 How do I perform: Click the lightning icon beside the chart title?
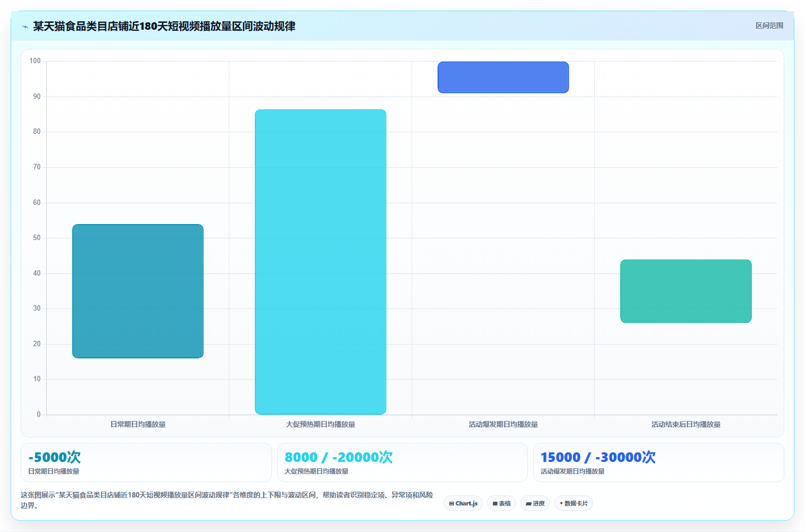[25, 27]
